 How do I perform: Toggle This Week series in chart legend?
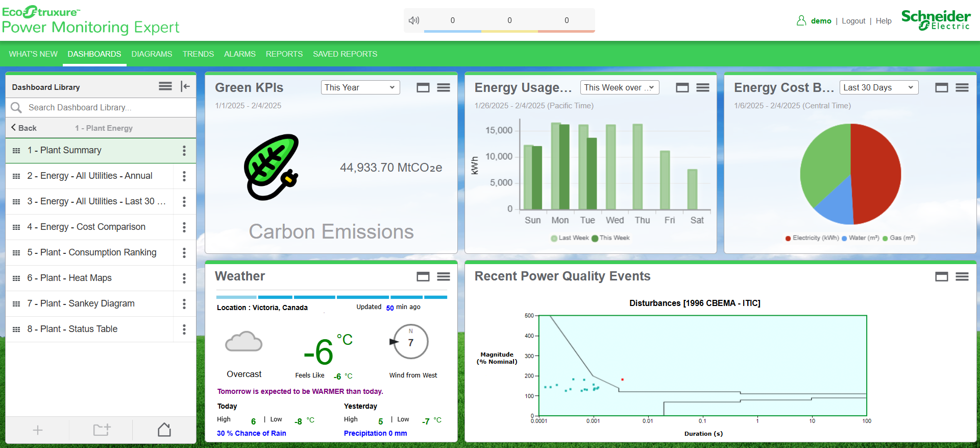click(x=610, y=238)
